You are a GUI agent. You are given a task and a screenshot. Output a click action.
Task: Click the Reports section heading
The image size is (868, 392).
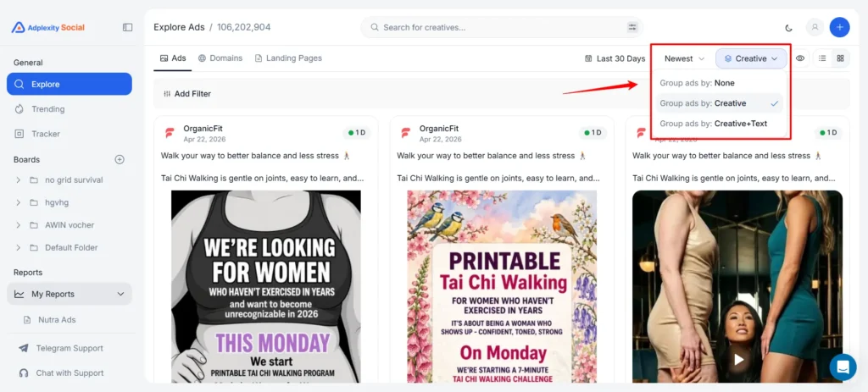click(28, 273)
